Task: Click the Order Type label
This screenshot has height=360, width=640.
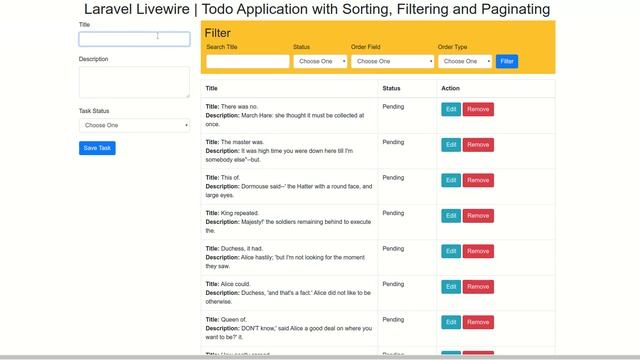Action: tap(452, 47)
